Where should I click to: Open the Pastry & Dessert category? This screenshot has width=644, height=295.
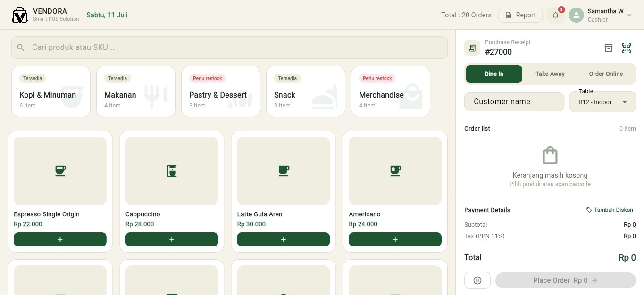221,91
